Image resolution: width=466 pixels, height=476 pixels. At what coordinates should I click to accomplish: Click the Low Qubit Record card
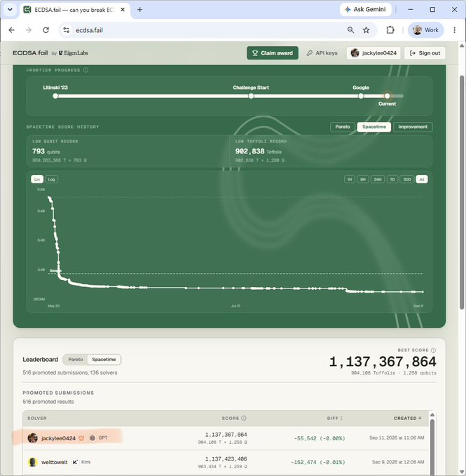pos(128,151)
